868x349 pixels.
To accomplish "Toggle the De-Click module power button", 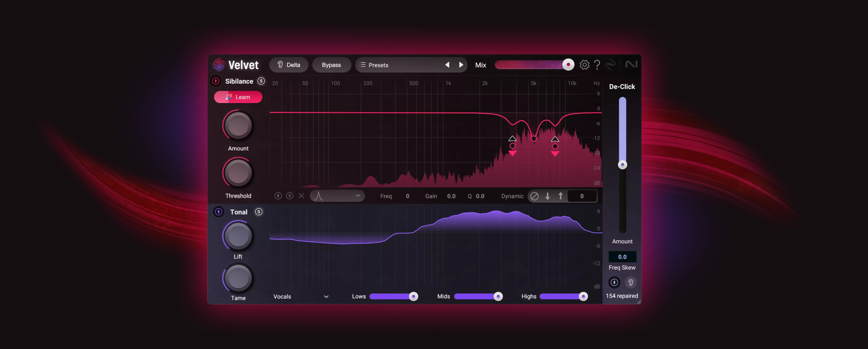I will pyautogui.click(x=614, y=282).
